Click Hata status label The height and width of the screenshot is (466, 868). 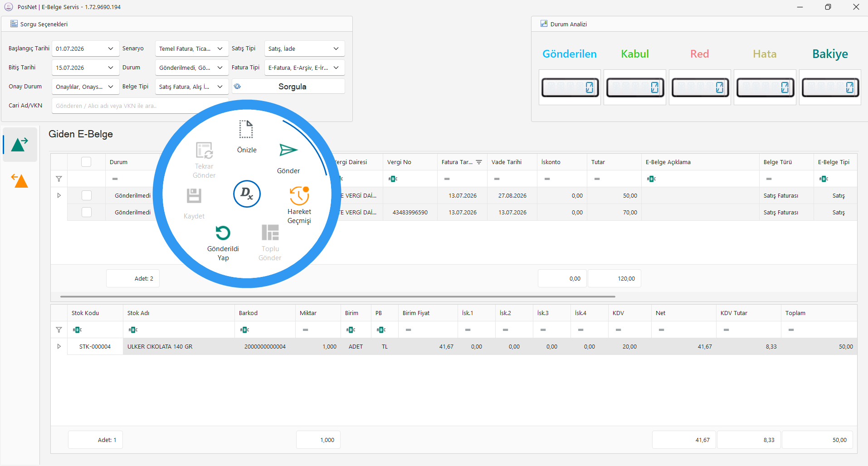(x=765, y=54)
